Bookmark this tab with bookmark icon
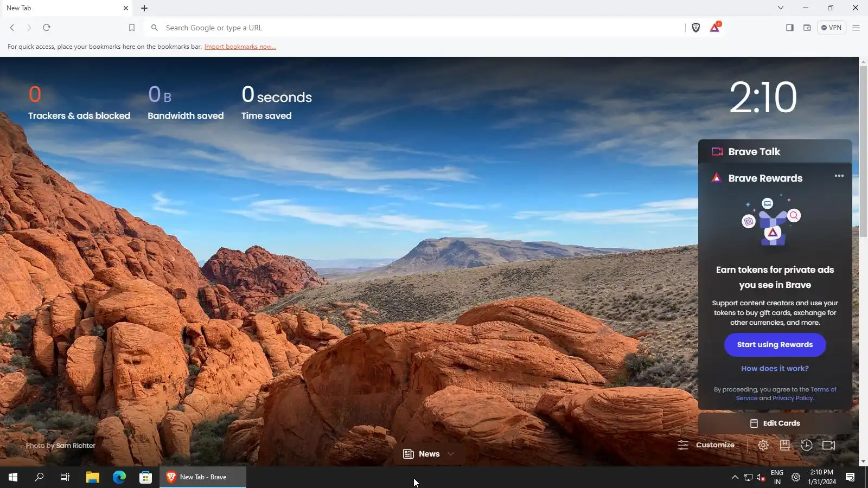This screenshot has width=868, height=488. pyautogui.click(x=132, y=28)
